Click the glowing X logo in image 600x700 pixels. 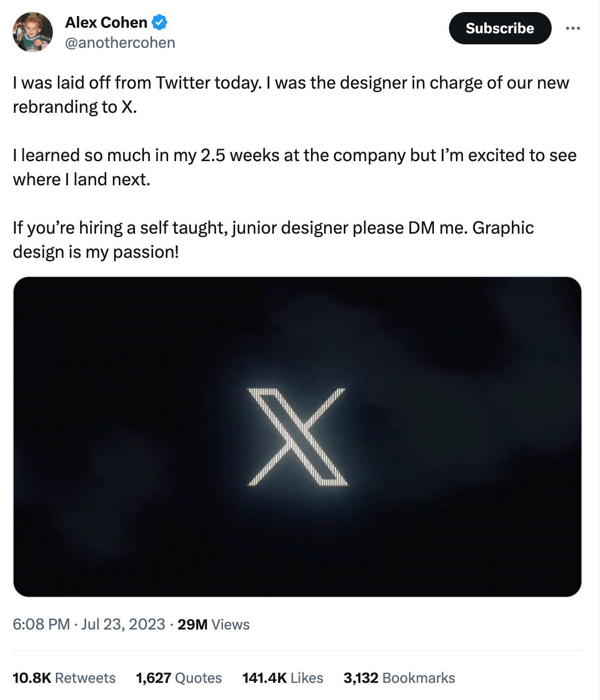click(x=297, y=437)
